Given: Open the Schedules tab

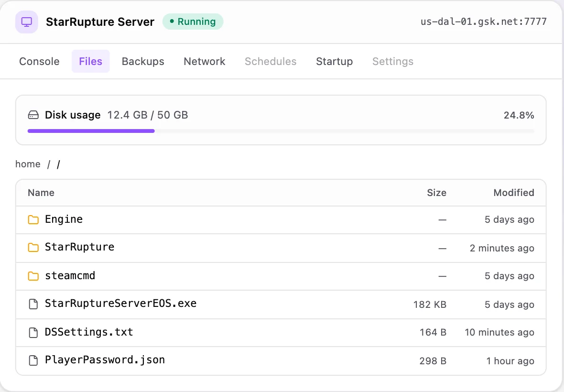Looking at the screenshot, I should 271,61.
